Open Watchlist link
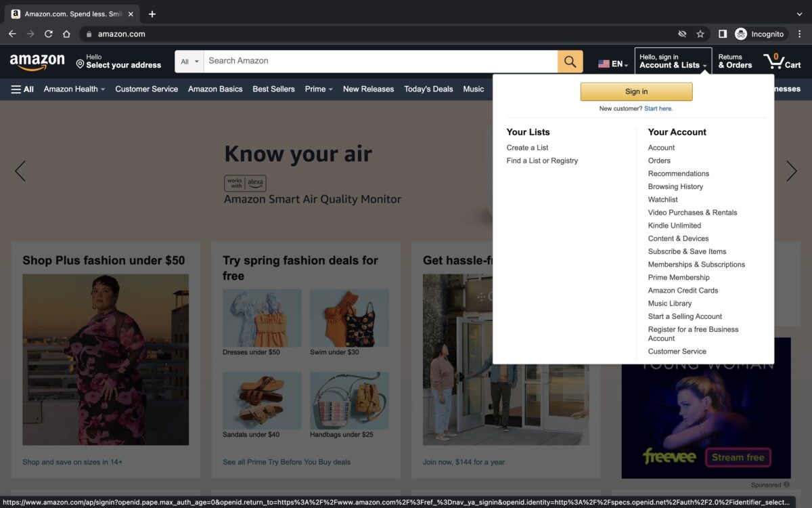Image resolution: width=812 pixels, height=508 pixels. click(662, 199)
